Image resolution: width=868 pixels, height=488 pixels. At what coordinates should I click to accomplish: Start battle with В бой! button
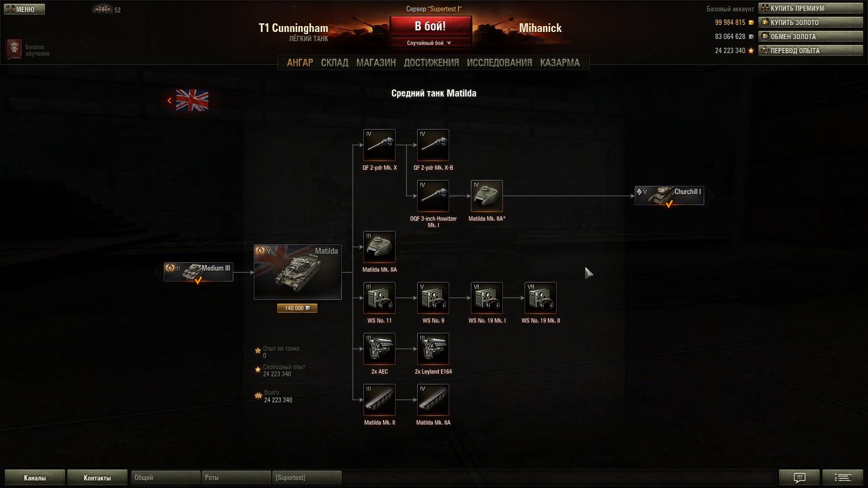click(430, 27)
